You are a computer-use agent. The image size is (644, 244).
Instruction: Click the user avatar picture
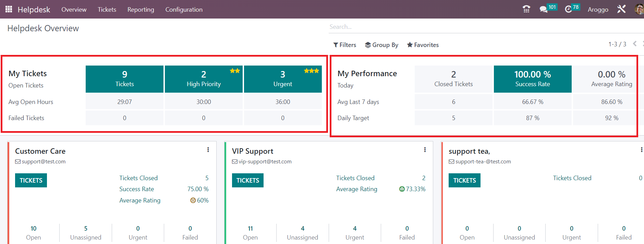coord(639,9)
